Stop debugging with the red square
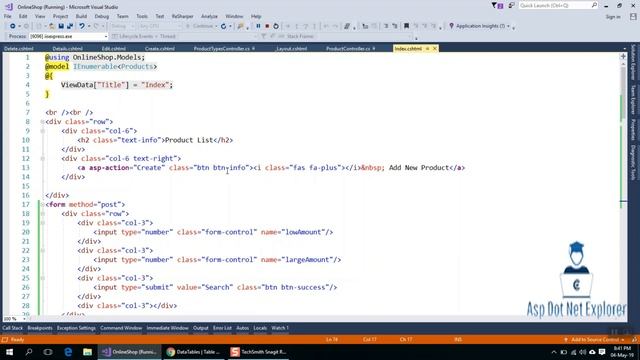Viewport: 640px width, 360px height. 267,26
